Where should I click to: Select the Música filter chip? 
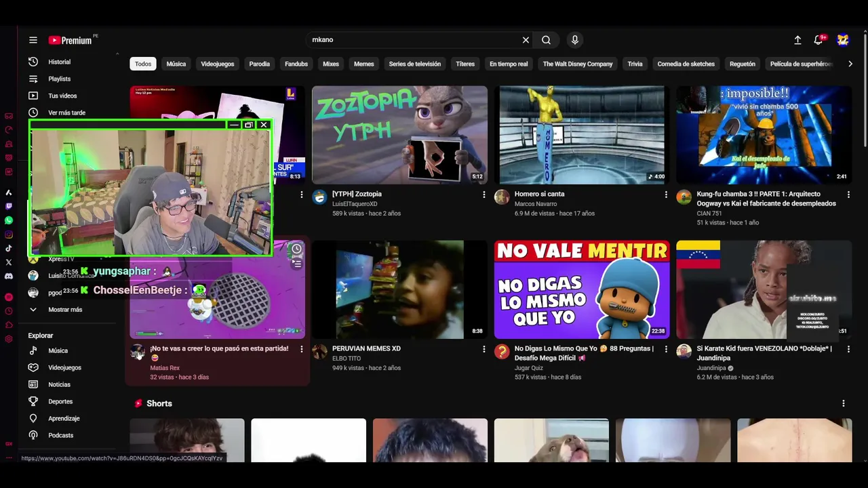[x=176, y=64]
